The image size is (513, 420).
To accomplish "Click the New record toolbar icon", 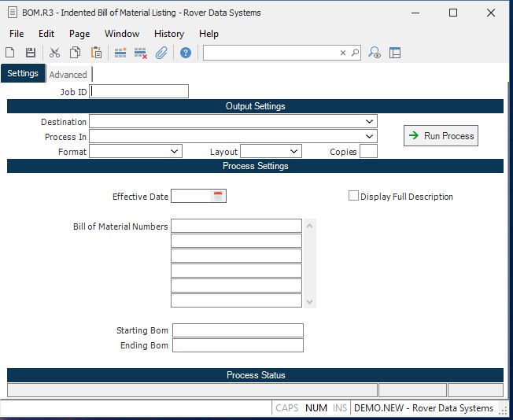I will click(x=10, y=53).
